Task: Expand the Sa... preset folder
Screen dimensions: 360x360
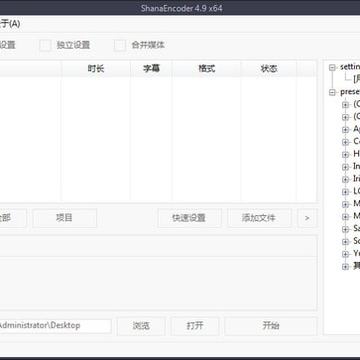Action: pyautogui.click(x=345, y=229)
